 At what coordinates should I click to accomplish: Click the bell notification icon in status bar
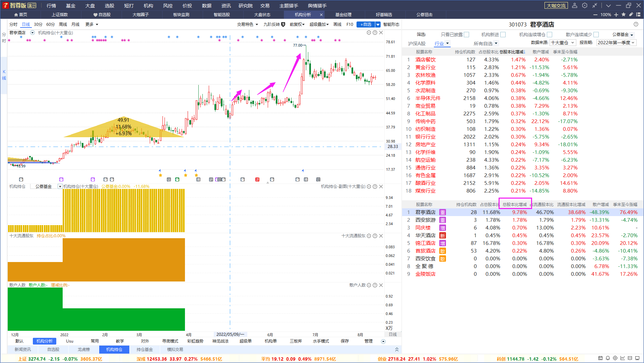pyautogui.click(x=608, y=358)
